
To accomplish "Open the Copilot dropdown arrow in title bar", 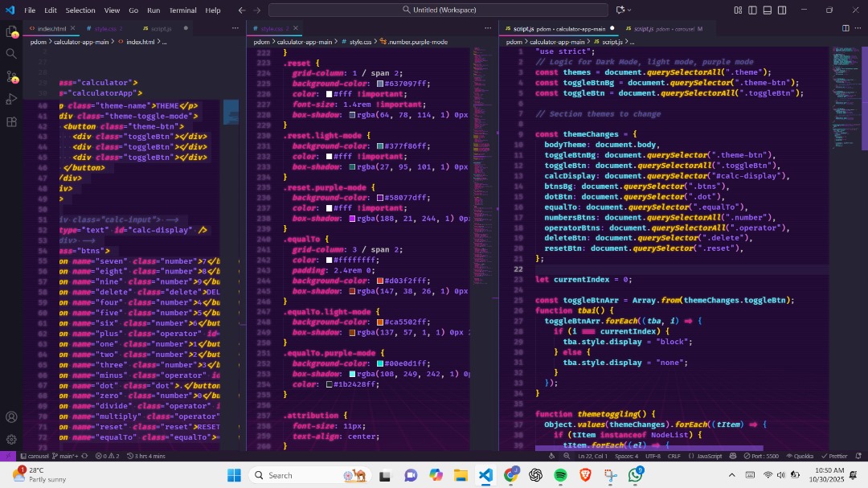I will click(x=629, y=10).
